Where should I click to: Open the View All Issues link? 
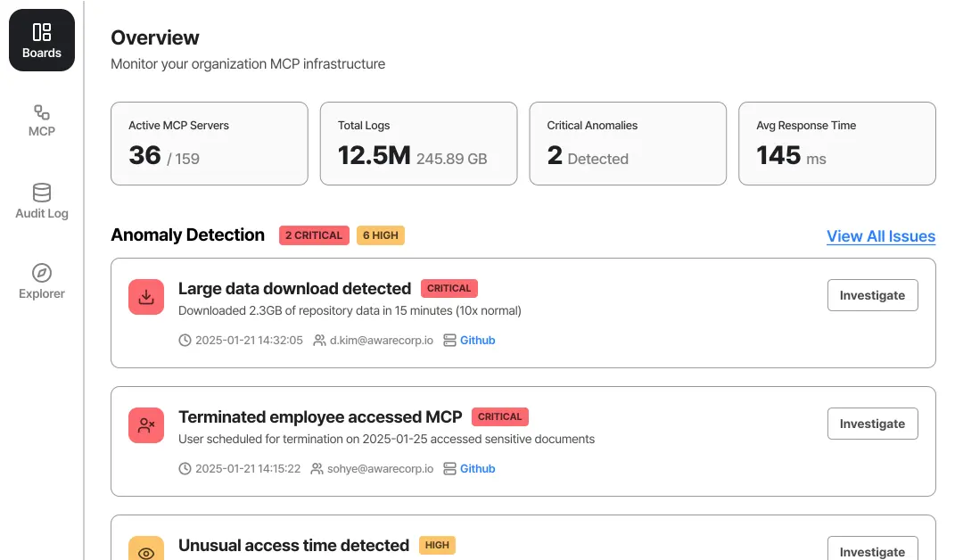(880, 236)
